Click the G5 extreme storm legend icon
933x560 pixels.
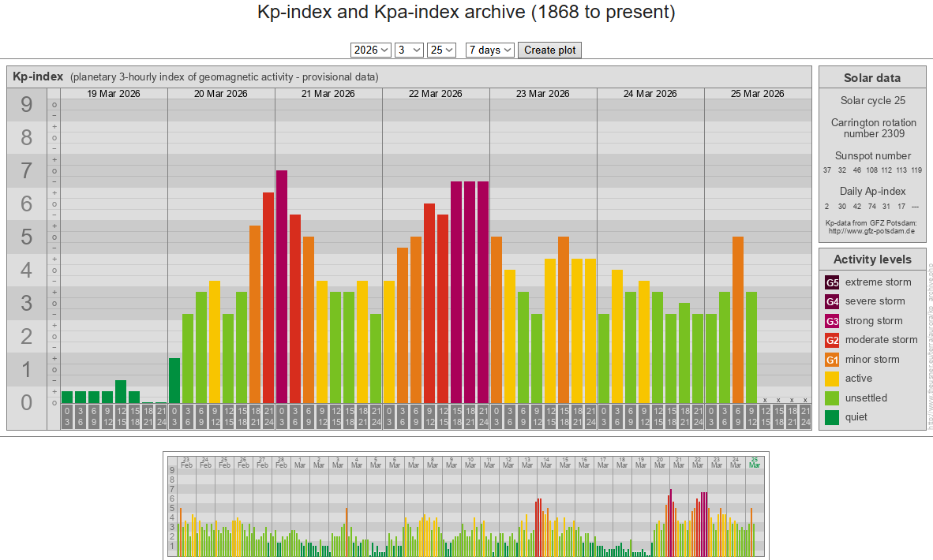click(x=832, y=282)
